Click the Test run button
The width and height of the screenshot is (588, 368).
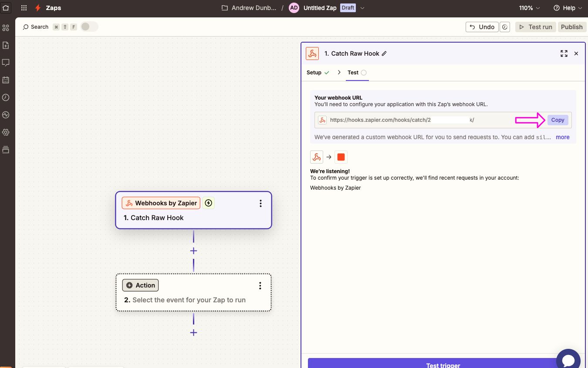pyautogui.click(x=536, y=27)
